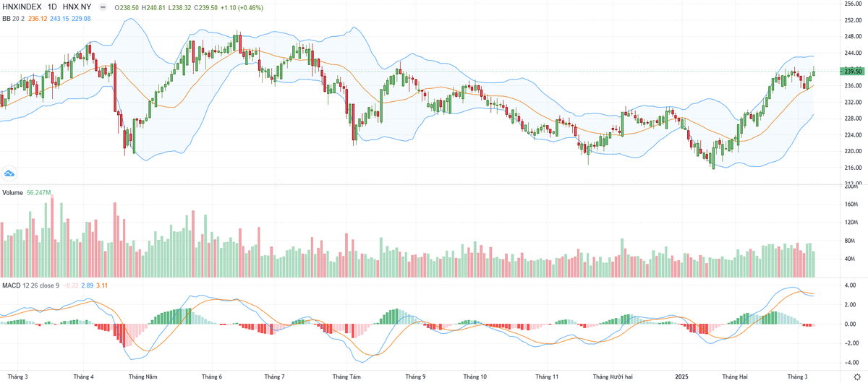Collapse the legend using the minus button
Screen dimensions: 868x383
[104, 7]
